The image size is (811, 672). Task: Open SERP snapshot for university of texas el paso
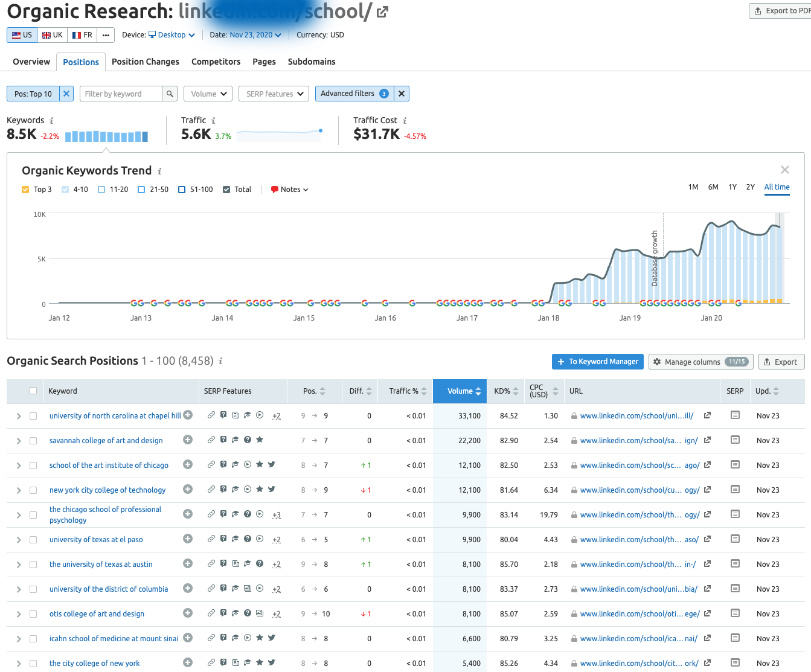735,539
